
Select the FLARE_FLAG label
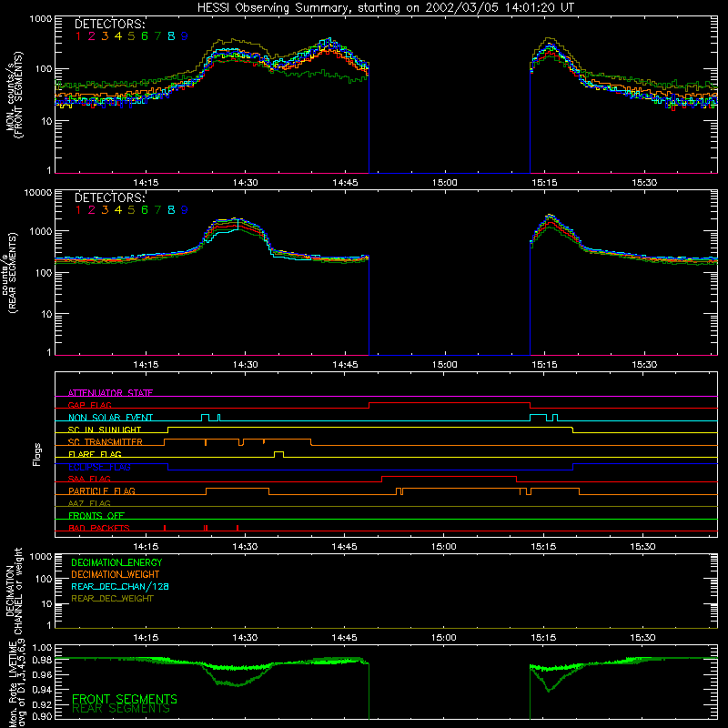coord(95,454)
